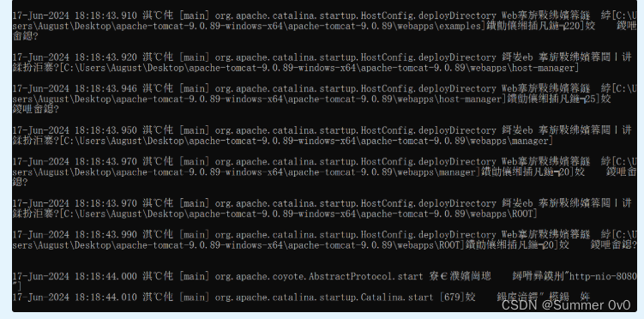Click org.apache.coyote.AbstractProtocol.start class text
644x319 pixels.
(319, 276)
